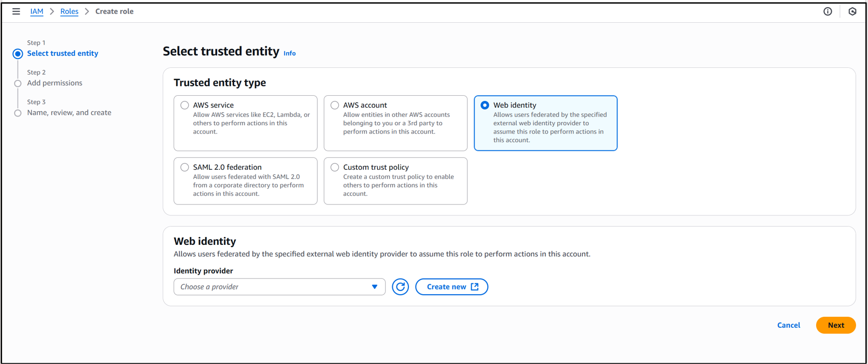868x364 pixels.
Task: Go to IAM breadcrumb link
Action: point(37,11)
